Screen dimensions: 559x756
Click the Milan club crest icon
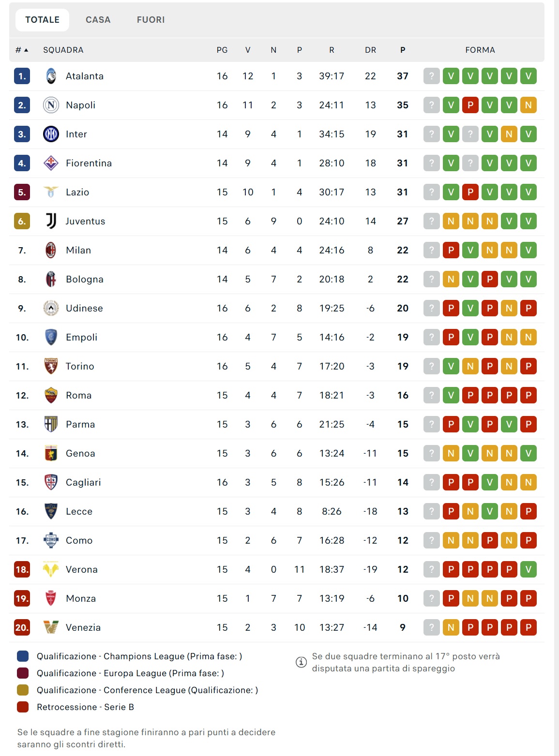[51, 250]
